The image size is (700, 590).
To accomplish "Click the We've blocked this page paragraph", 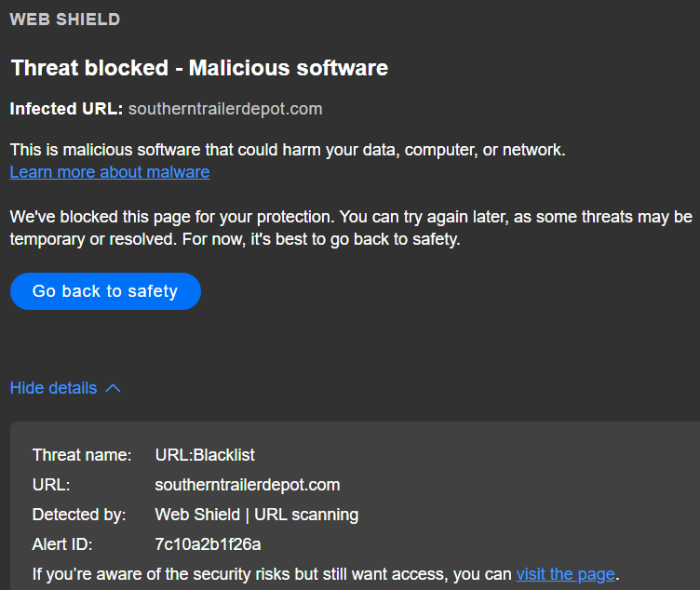I will pyautogui.click(x=351, y=228).
